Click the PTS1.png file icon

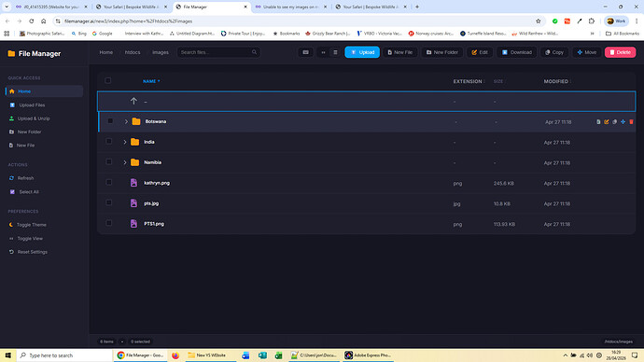133,224
